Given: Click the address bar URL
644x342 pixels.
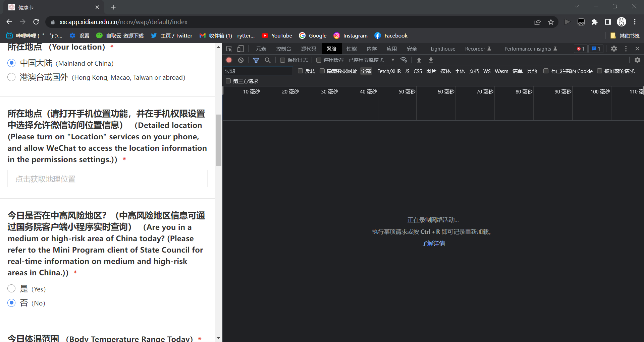Looking at the screenshot, I should tap(123, 22).
